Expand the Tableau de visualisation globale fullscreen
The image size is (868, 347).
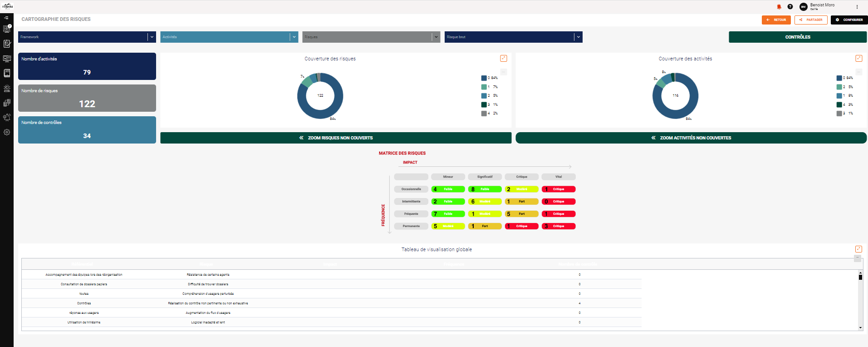tap(858, 249)
